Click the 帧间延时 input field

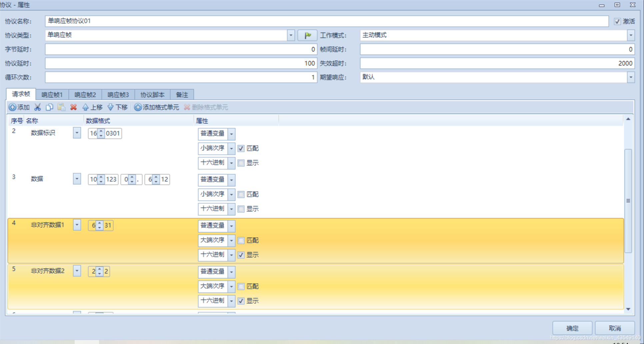[x=497, y=49]
